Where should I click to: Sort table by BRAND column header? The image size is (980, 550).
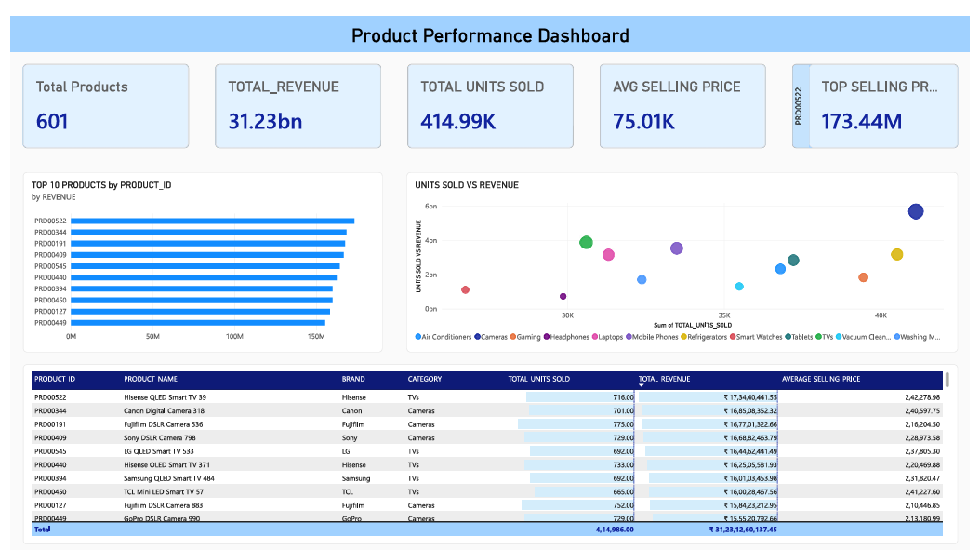click(353, 379)
